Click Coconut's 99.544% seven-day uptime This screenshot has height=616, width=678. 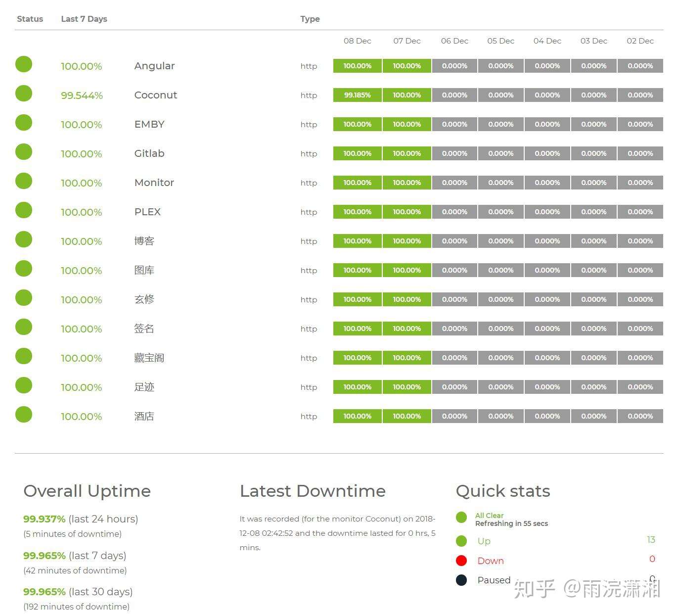pyautogui.click(x=82, y=95)
